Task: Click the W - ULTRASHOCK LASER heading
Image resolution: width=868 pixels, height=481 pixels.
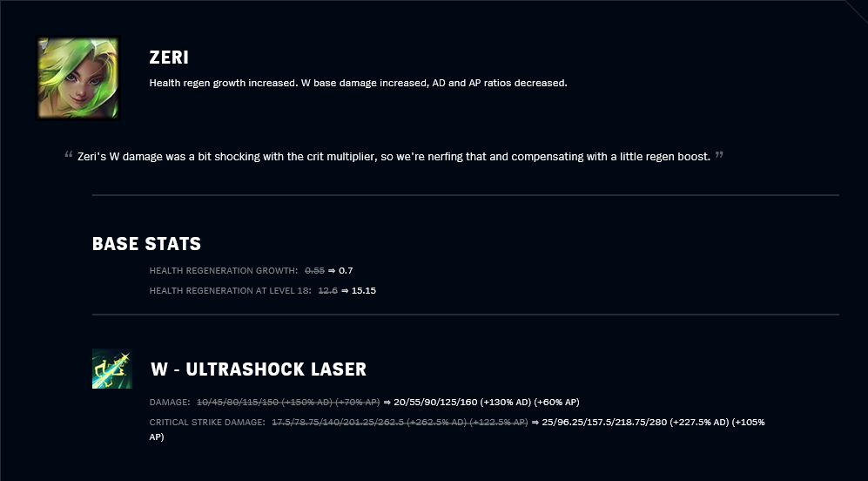Action: (258, 369)
